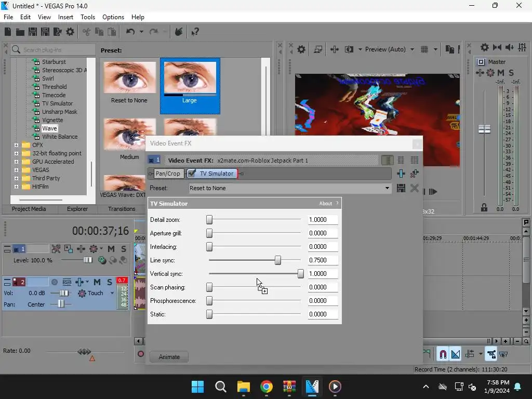Mute video track 1

[111, 249]
